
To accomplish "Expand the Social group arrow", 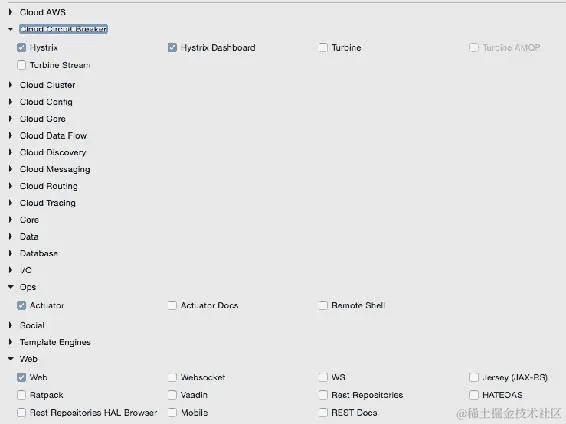I will pyautogui.click(x=10, y=325).
